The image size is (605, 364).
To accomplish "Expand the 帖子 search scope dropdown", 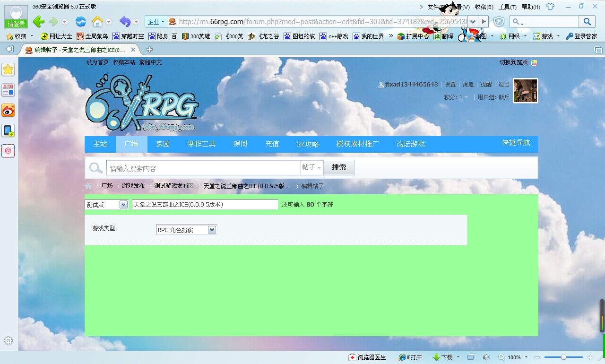I will pyautogui.click(x=312, y=167).
